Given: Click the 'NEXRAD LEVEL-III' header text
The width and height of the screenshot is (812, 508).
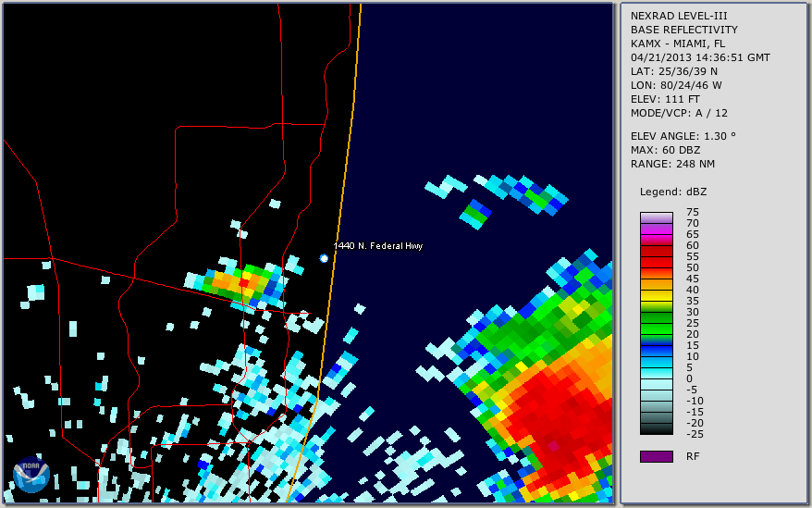Looking at the screenshot, I should (x=679, y=16).
